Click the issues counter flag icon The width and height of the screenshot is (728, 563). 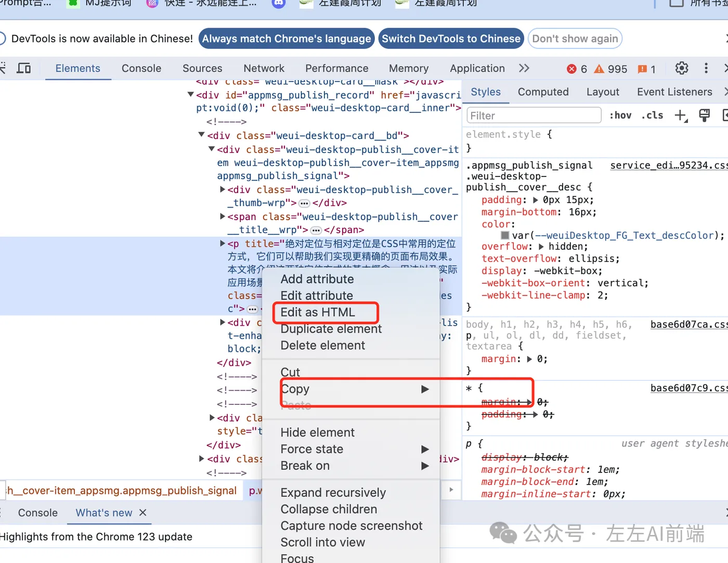(x=642, y=69)
